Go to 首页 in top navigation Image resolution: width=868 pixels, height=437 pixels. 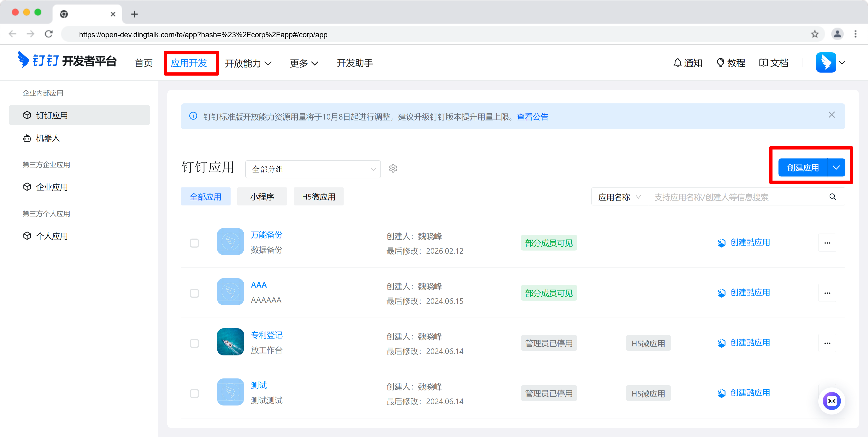pos(143,63)
